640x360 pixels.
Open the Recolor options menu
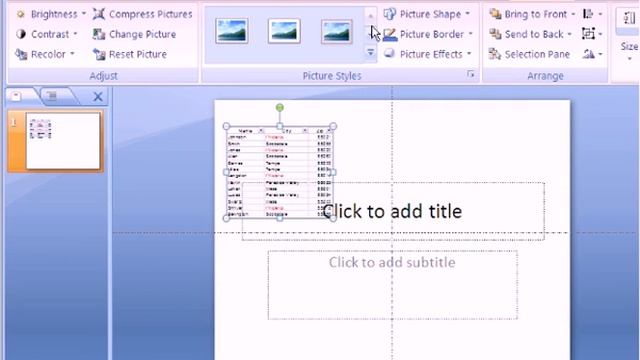[44, 54]
